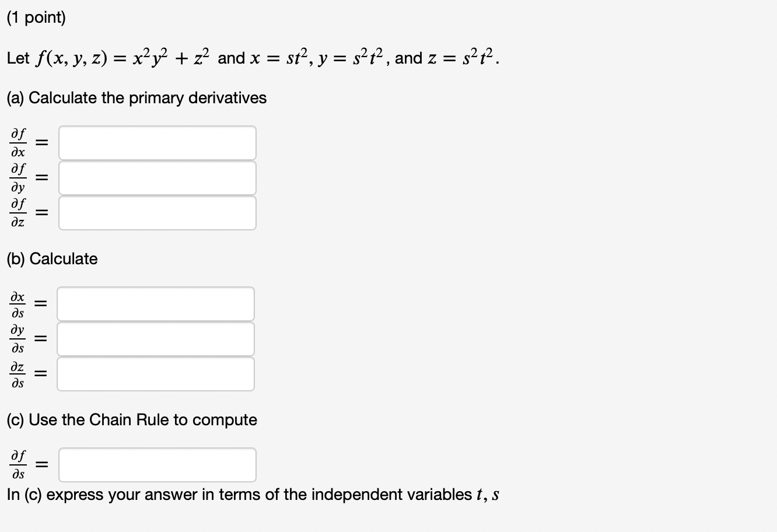Click the ∂f/∂y answer input field
This screenshot has width=777, height=532.
tap(157, 178)
